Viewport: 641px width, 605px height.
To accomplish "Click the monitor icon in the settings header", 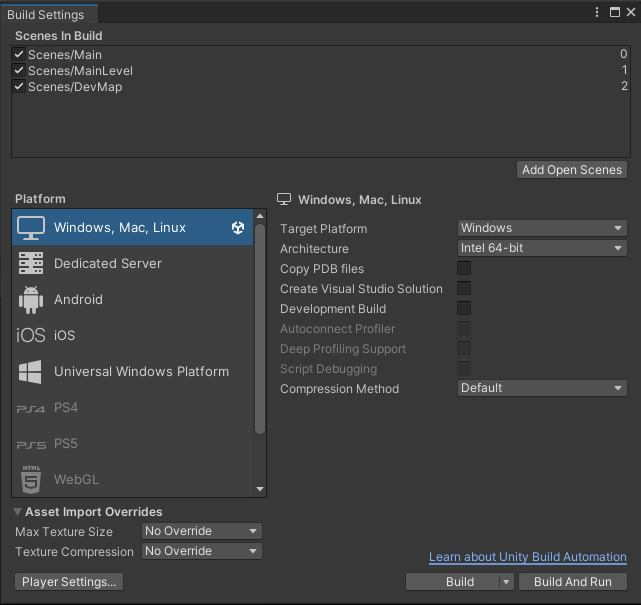I will (284, 199).
